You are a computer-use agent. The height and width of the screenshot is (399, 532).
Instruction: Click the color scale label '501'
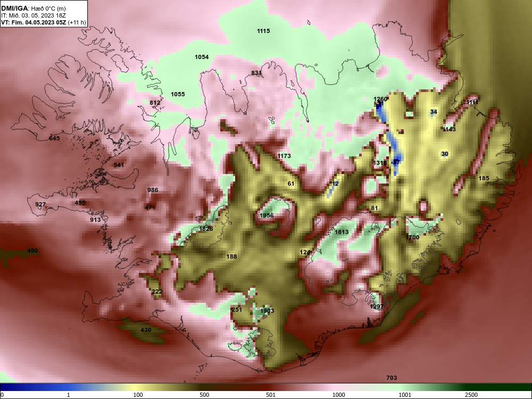pos(270,395)
